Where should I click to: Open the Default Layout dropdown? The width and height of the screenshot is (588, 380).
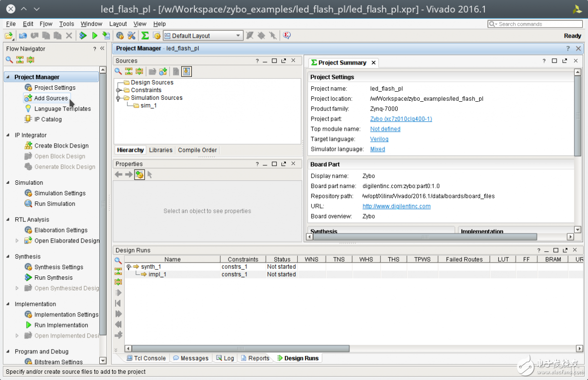pyautogui.click(x=238, y=36)
